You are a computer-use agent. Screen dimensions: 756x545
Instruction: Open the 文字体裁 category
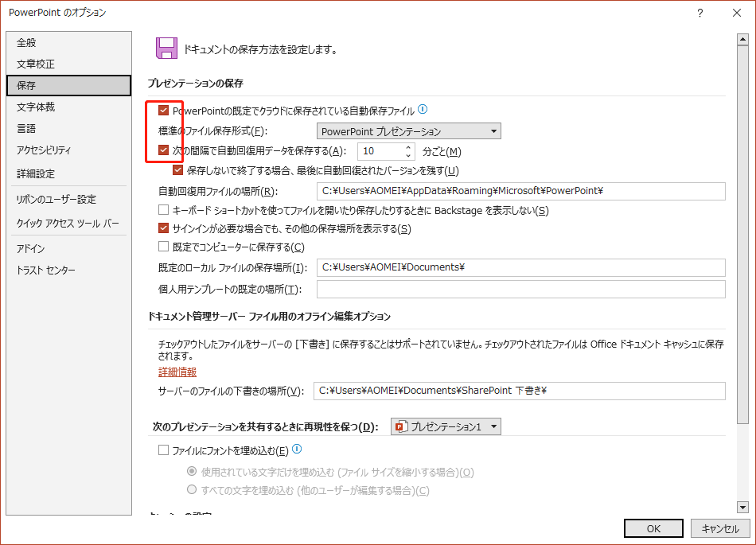(x=68, y=107)
